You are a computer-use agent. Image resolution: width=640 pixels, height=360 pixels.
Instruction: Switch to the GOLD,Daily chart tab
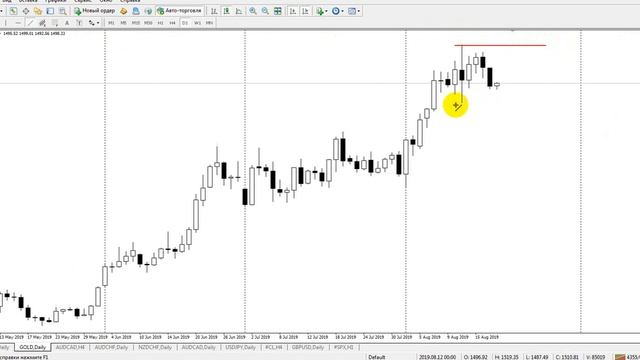point(32,347)
